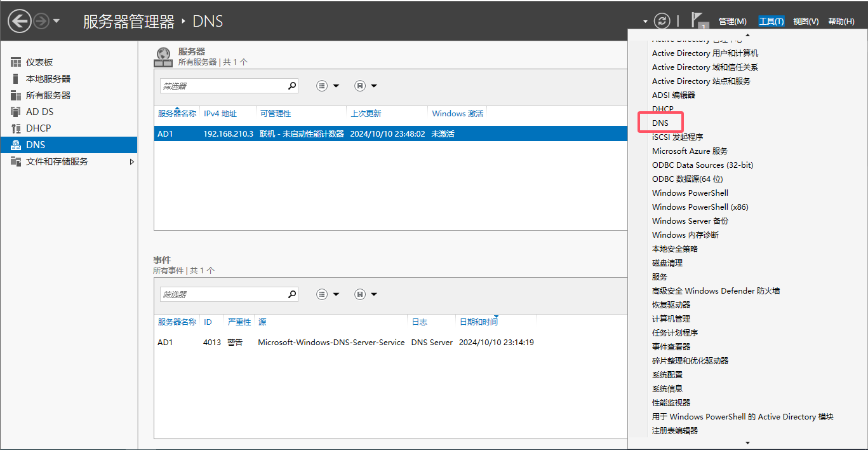Select the AD1 row showing 192.168.210.3
The height and width of the screenshot is (450, 868).
[x=391, y=134]
